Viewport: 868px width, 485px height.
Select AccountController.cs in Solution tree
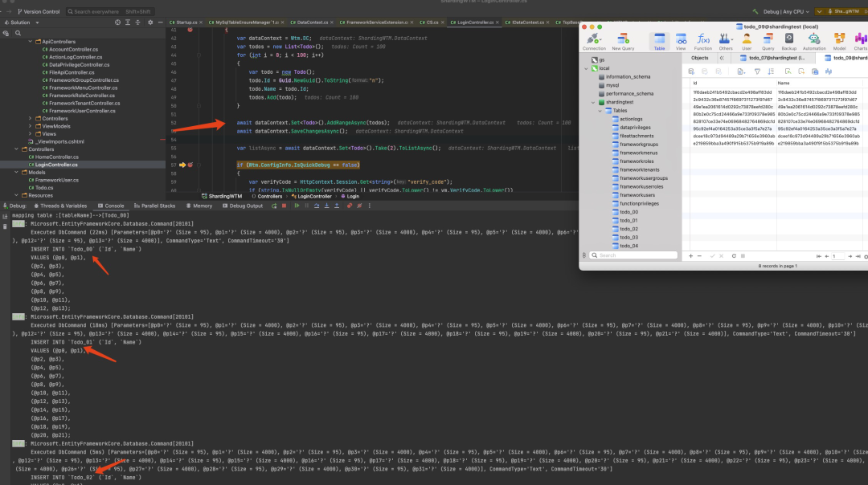coord(73,49)
